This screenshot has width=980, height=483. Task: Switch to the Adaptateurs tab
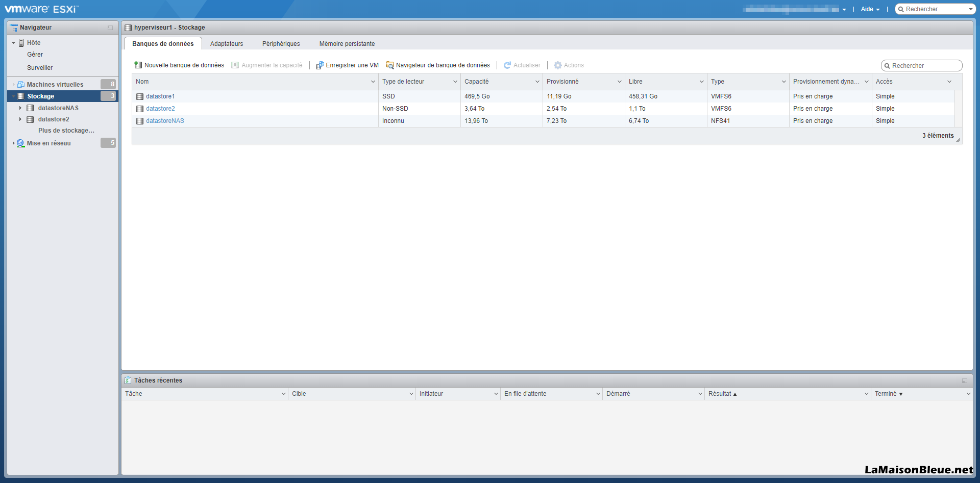pyautogui.click(x=227, y=44)
